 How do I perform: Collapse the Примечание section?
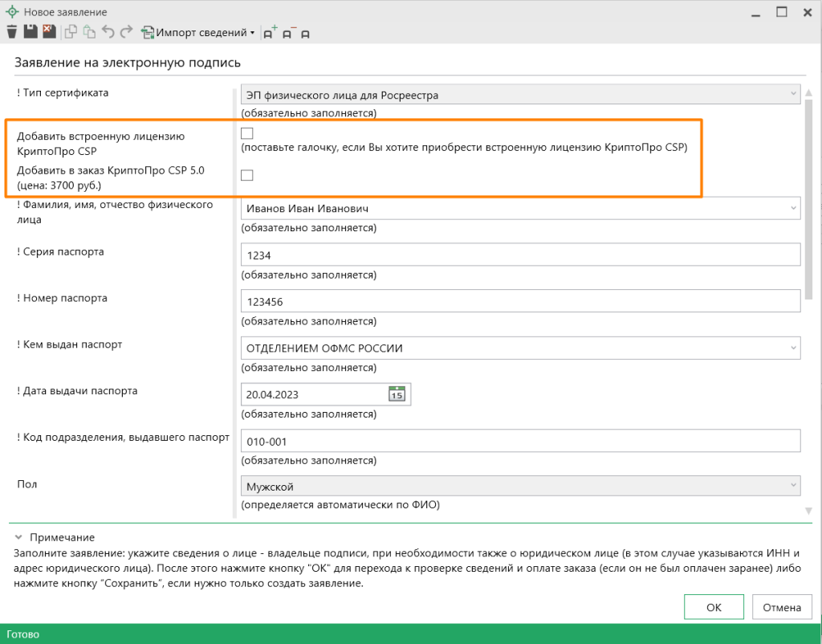click(x=17, y=537)
